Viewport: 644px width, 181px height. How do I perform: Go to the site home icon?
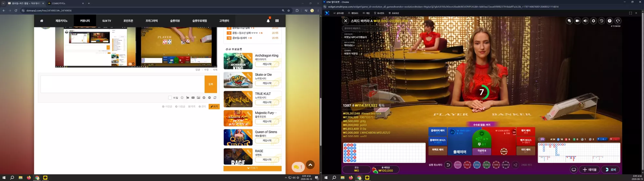click(42, 21)
